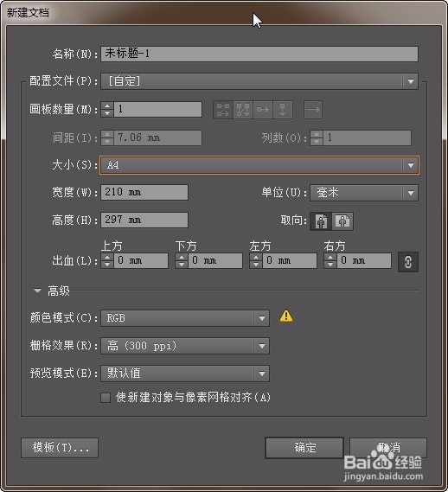Click the 下方 bottom bleed value field
The image size is (448, 492).
point(215,261)
